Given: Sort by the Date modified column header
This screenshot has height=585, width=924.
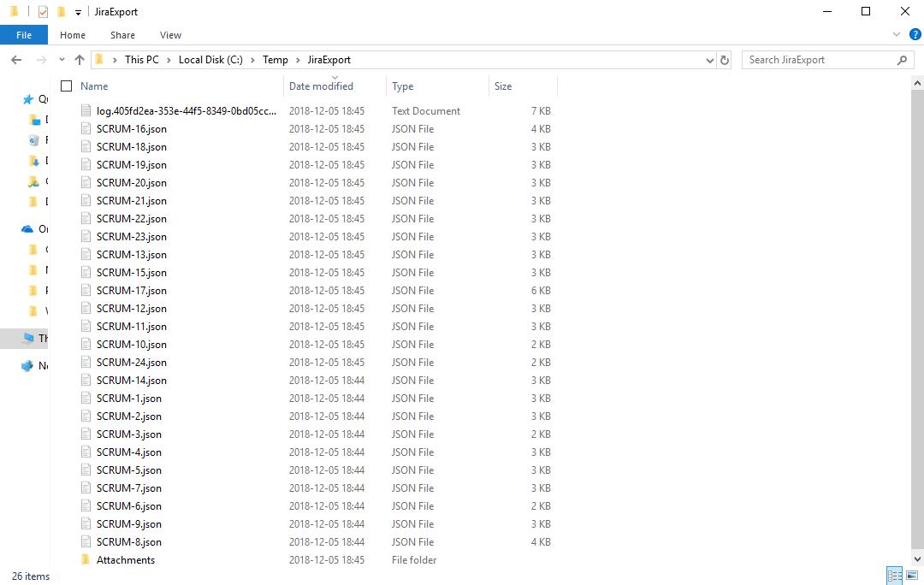Looking at the screenshot, I should (x=321, y=86).
